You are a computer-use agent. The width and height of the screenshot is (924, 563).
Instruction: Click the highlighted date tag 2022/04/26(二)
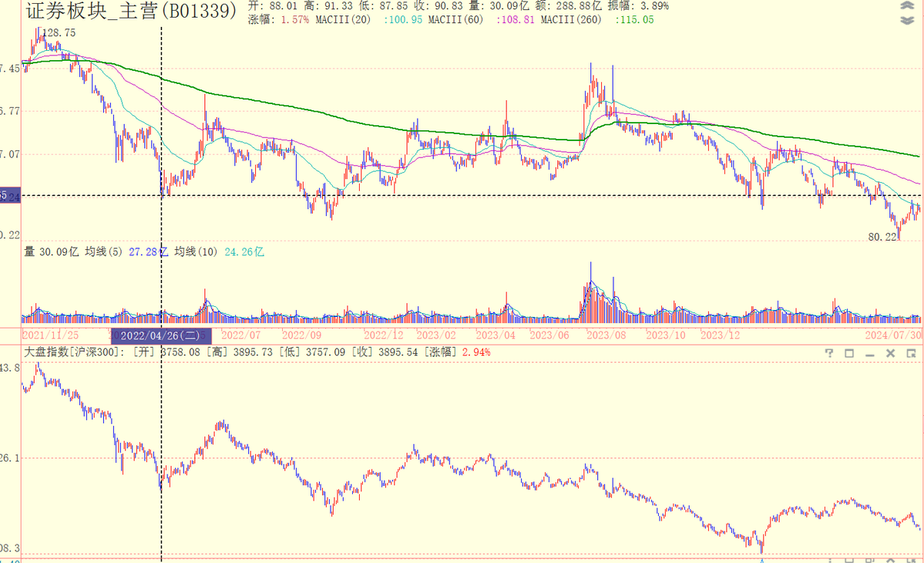160,336
